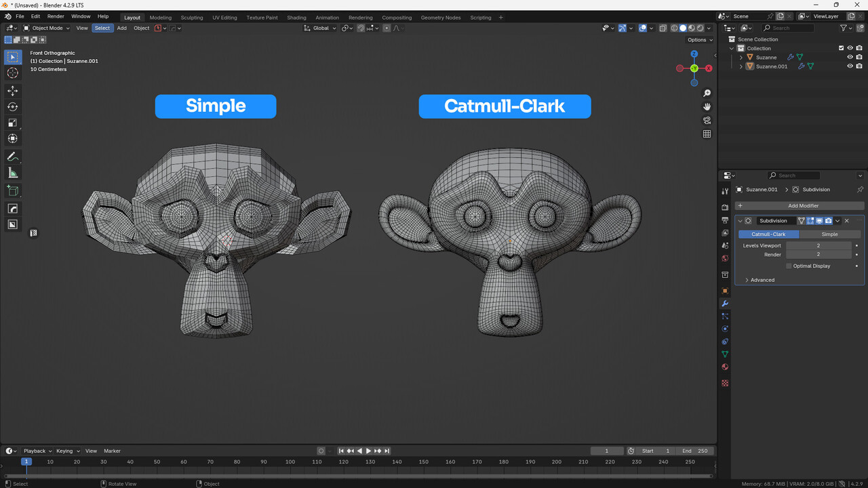Select the Simple subdivision type
The image size is (868, 488).
(x=829, y=234)
